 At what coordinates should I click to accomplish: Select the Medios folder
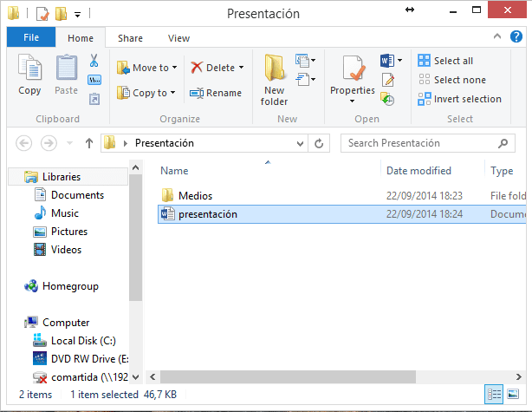point(342,196)
